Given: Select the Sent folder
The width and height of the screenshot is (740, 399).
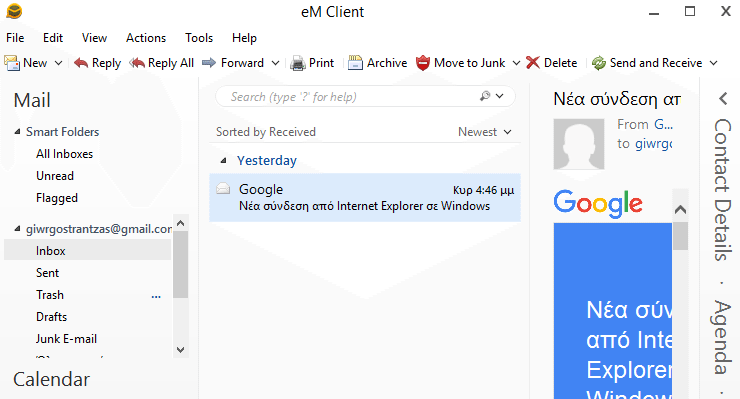Looking at the screenshot, I should click(x=47, y=272).
